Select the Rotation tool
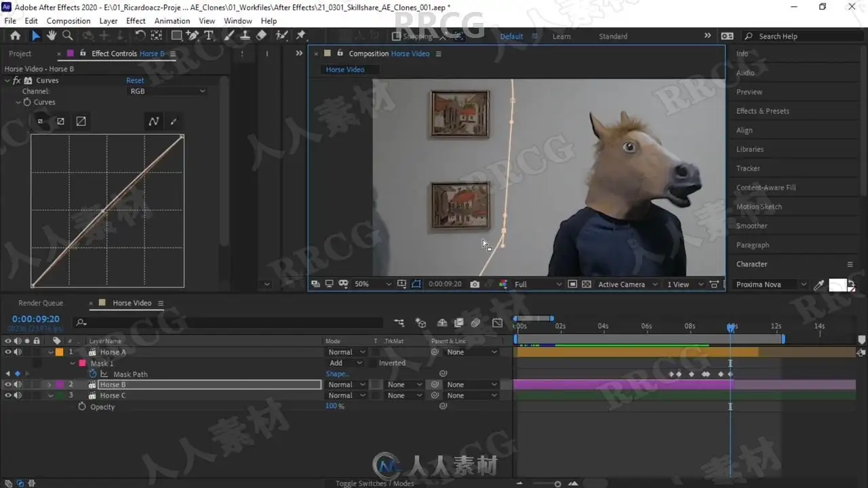 tap(140, 36)
